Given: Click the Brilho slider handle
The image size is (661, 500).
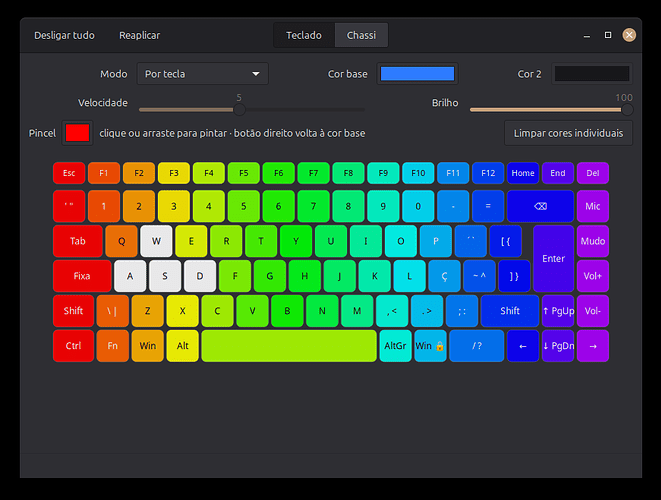Looking at the screenshot, I should pyautogui.click(x=627, y=110).
